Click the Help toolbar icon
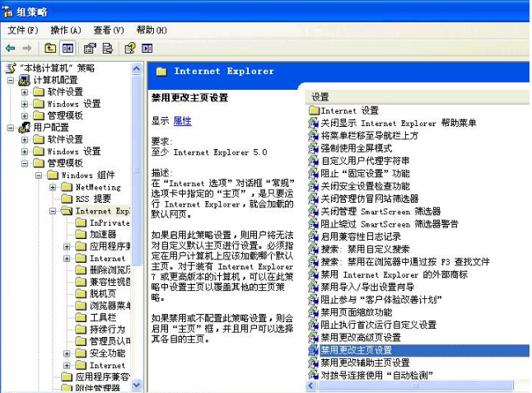Viewport: 532px width, 393px height. tap(130, 48)
